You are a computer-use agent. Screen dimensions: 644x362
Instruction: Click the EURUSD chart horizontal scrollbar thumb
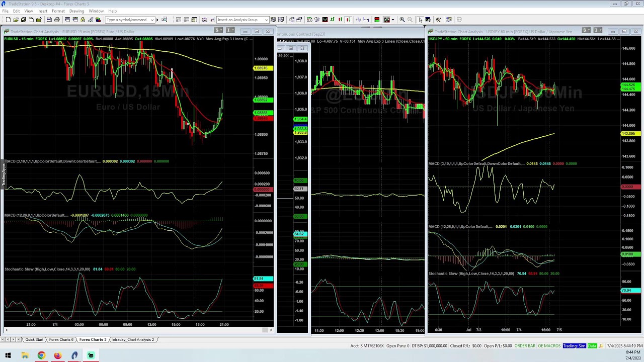pyautogui.click(x=265, y=330)
